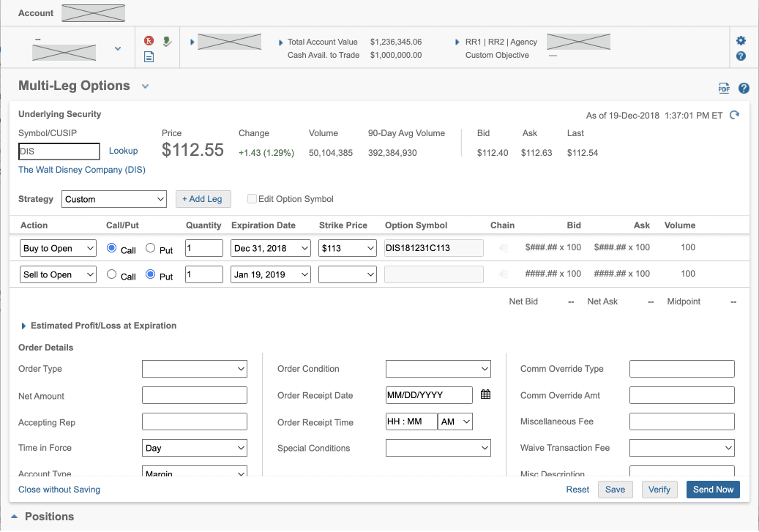Click the Verify button
The height and width of the screenshot is (532, 759).
point(659,490)
